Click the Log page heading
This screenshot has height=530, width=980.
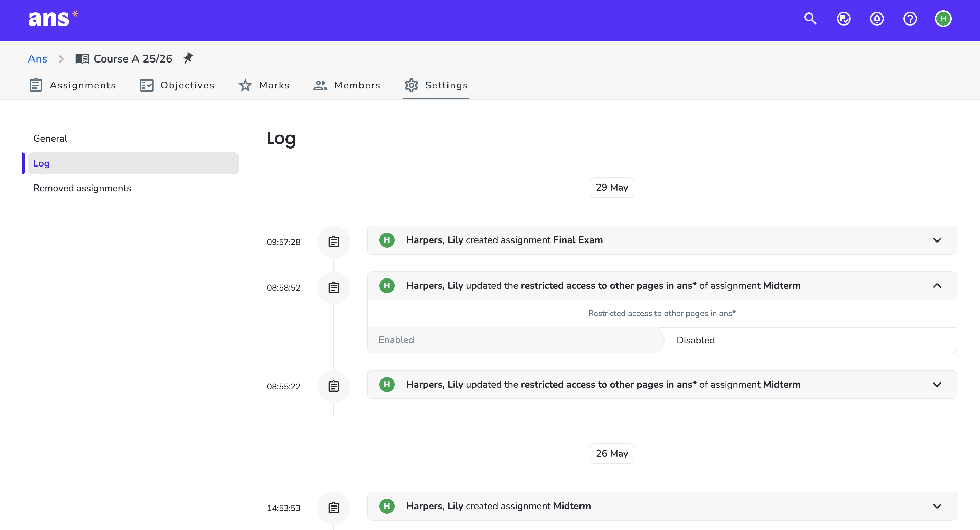pyautogui.click(x=281, y=139)
